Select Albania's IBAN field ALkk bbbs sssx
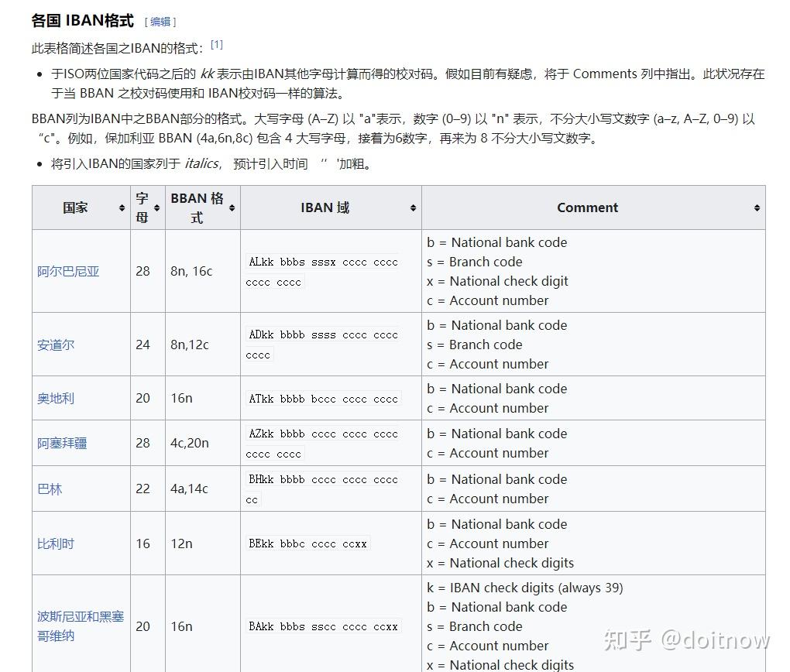This screenshot has height=672, width=790. [x=322, y=272]
